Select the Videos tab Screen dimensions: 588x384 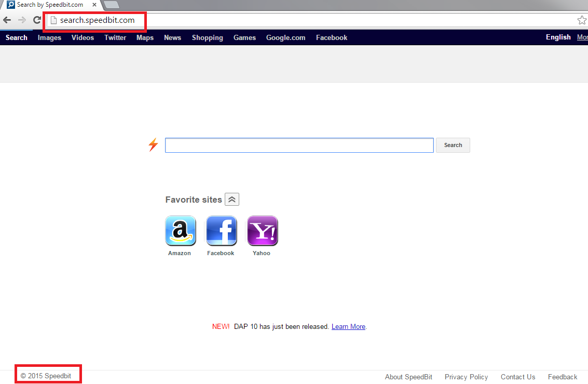coord(83,37)
